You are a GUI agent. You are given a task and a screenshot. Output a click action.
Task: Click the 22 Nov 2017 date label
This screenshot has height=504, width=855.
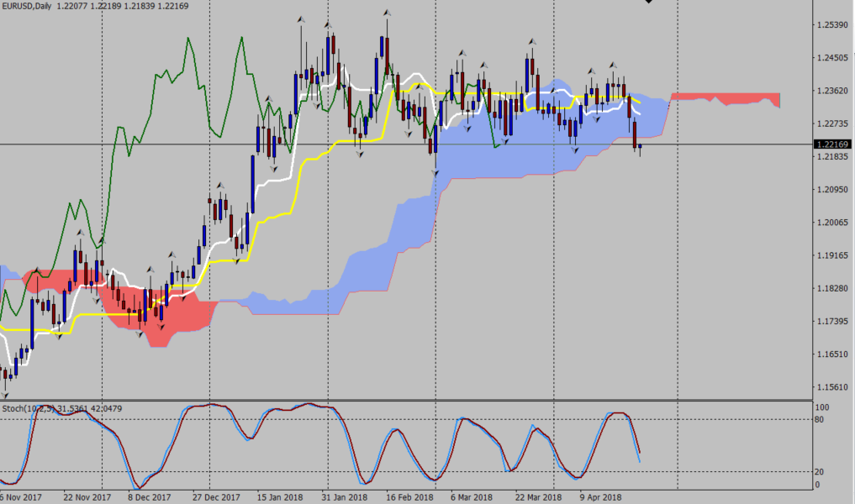click(x=87, y=497)
